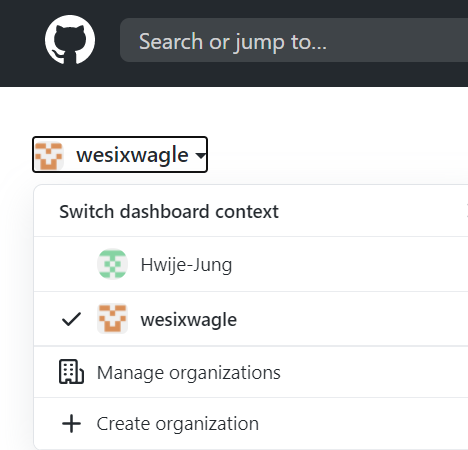Screen dimensions: 468x450
Task: Click the white area above the context switcher
Action: click(233, 112)
